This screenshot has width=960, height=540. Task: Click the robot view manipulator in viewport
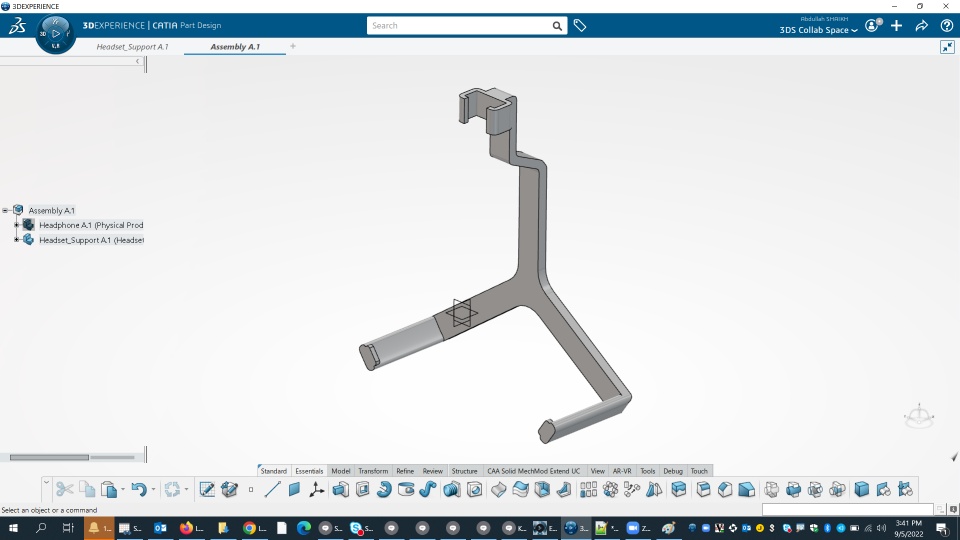point(919,416)
